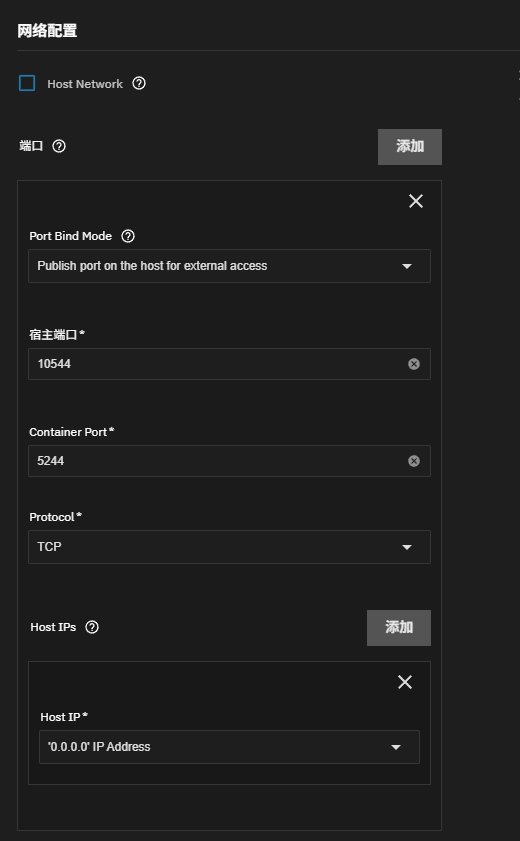Open the Port Bind Mode dropdown
The height and width of the screenshot is (841, 520).
coord(229,266)
